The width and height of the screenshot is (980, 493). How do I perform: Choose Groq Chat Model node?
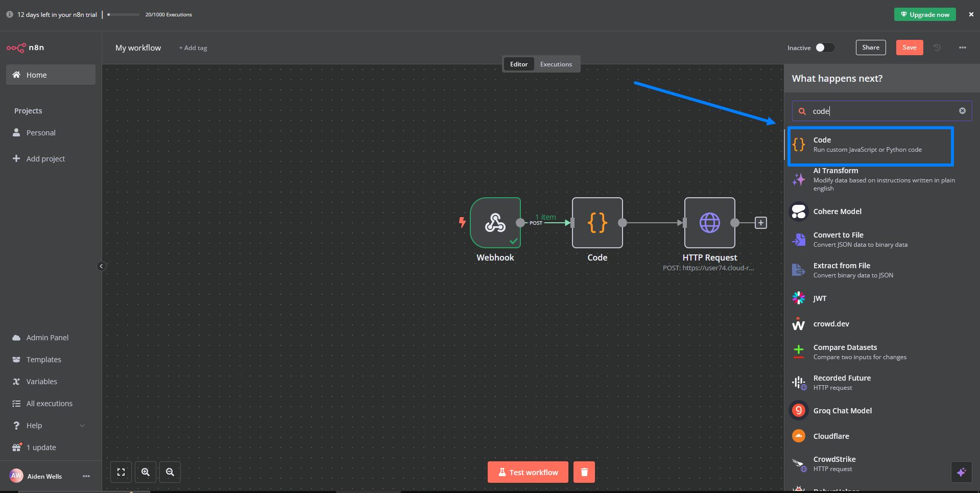pos(882,411)
